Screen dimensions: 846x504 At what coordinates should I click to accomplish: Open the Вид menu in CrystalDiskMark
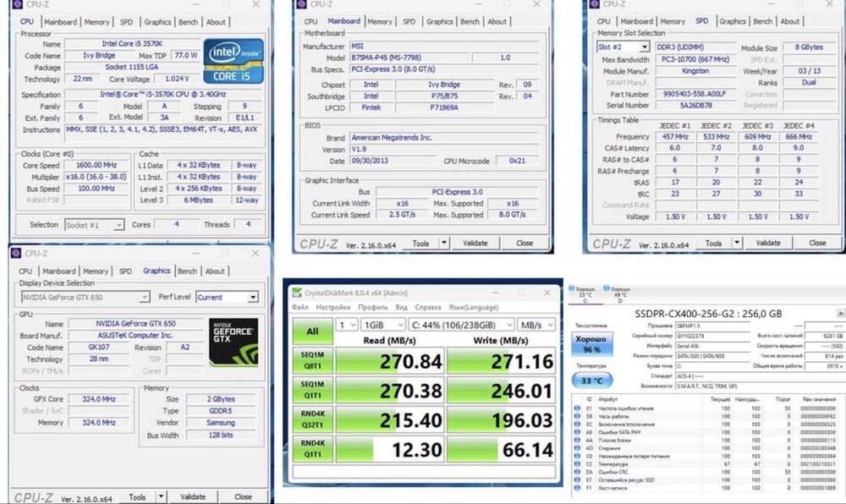click(401, 307)
